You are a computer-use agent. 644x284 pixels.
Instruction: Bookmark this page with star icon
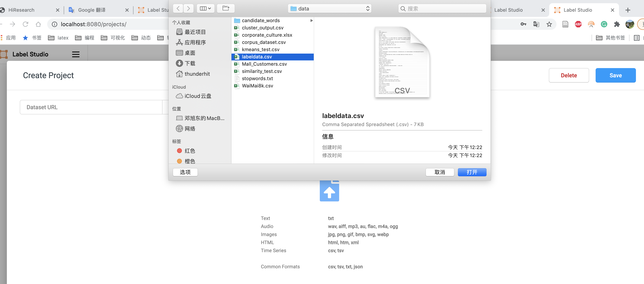click(x=549, y=24)
